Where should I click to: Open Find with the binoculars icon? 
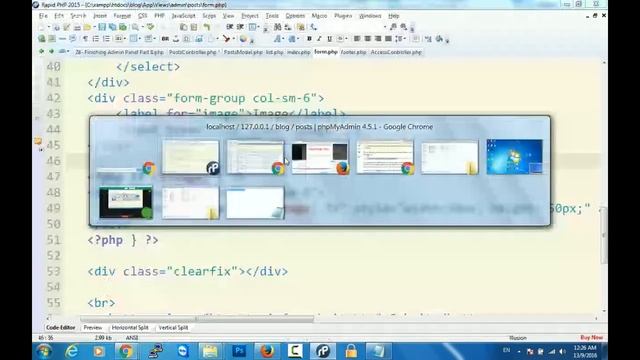tap(278, 27)
